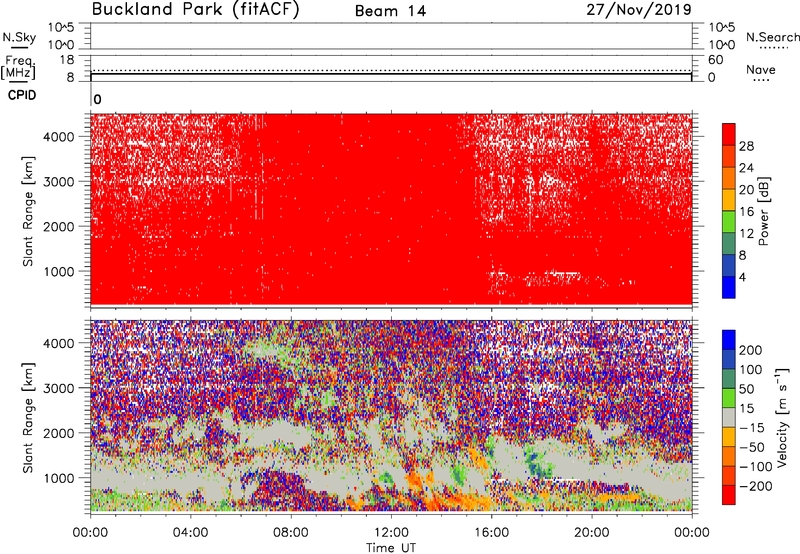The width and height of the screenshot is (800, 554).
Task: Click the CPID value 0
Action: (97, 99)
